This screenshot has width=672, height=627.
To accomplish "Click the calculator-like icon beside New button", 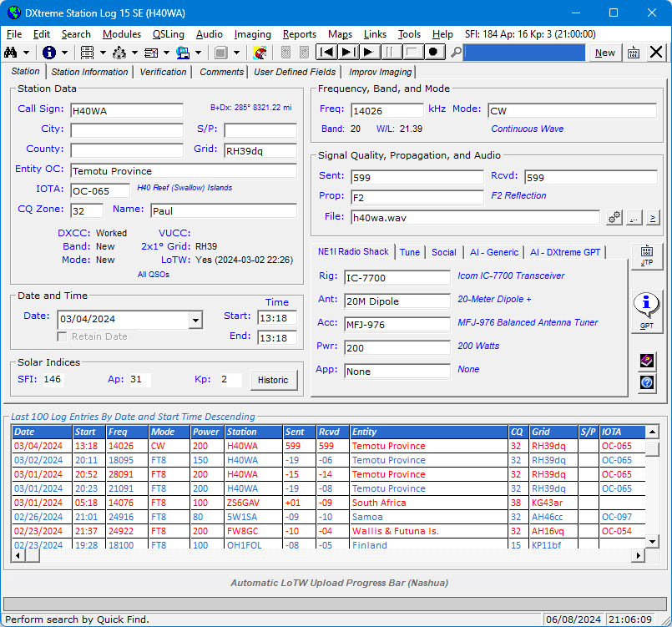I will pos(634,53).
